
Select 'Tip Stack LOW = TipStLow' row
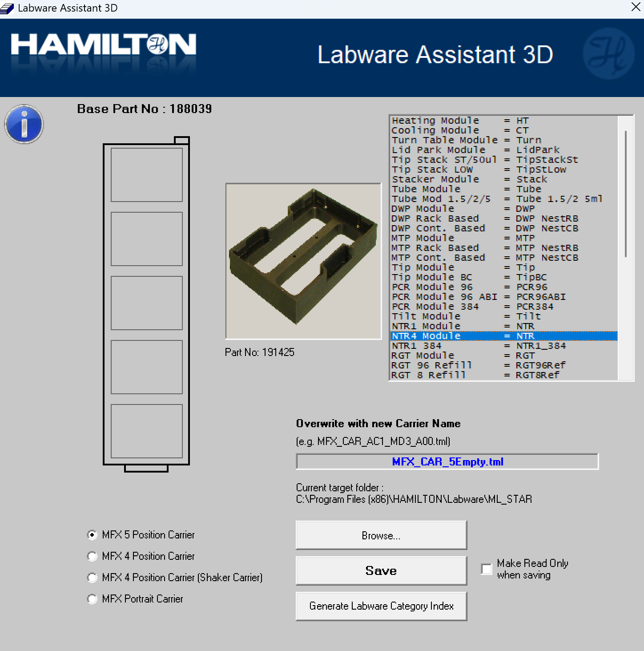click(504, 170)
